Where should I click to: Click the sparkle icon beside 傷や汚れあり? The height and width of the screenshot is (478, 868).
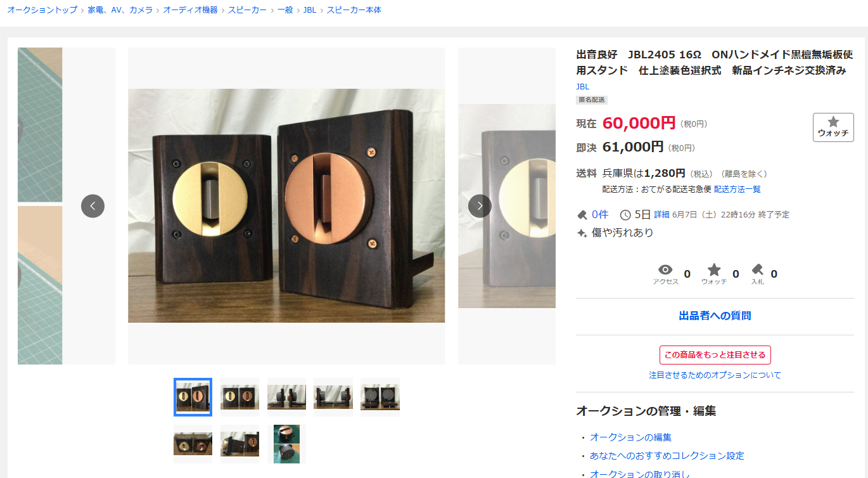(x=582, y=233)
